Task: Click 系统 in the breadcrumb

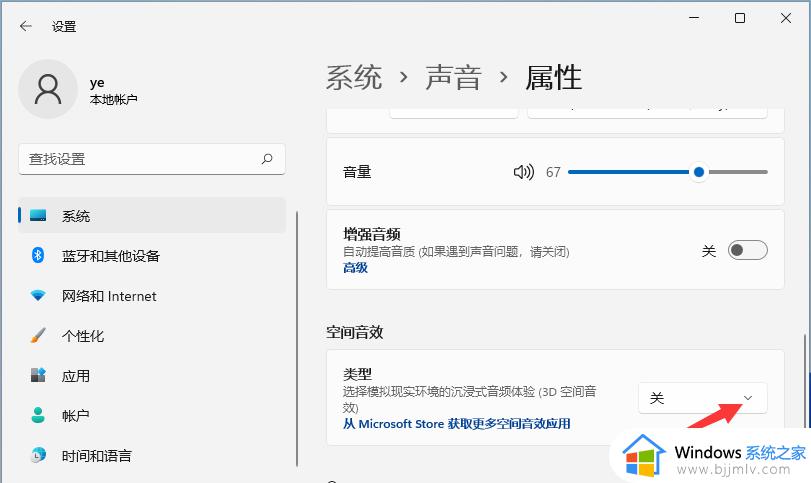Action: 354,78
